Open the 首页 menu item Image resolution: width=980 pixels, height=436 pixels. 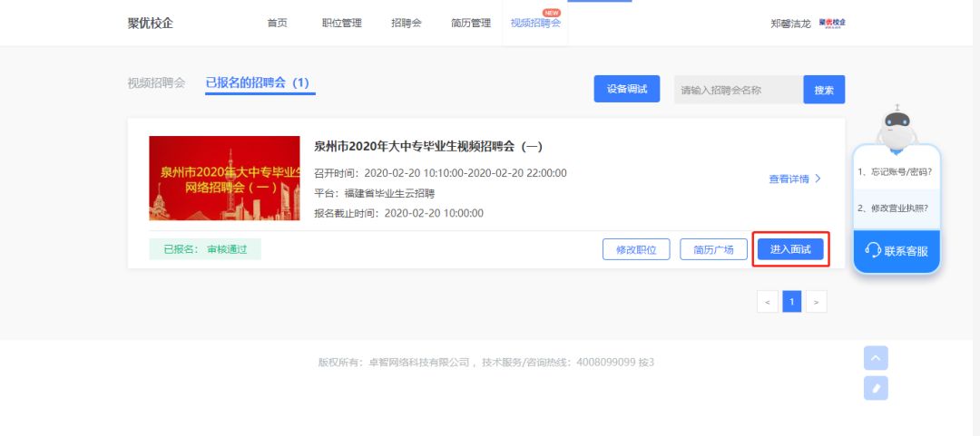(x=277, y=23)
